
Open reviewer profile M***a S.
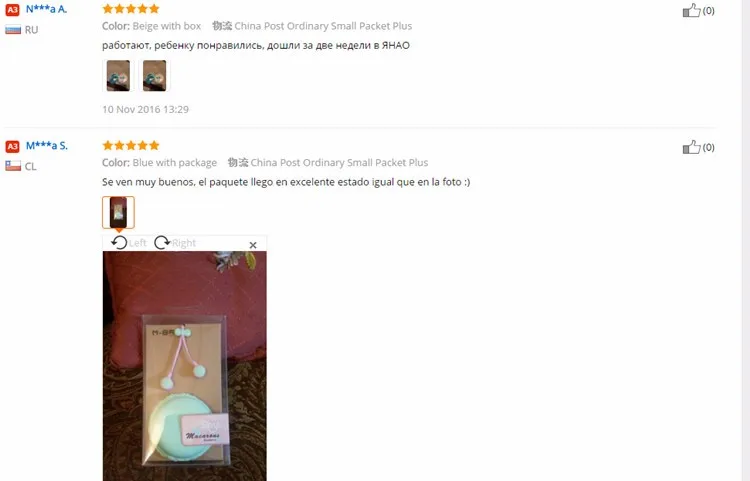pos(47,146)
